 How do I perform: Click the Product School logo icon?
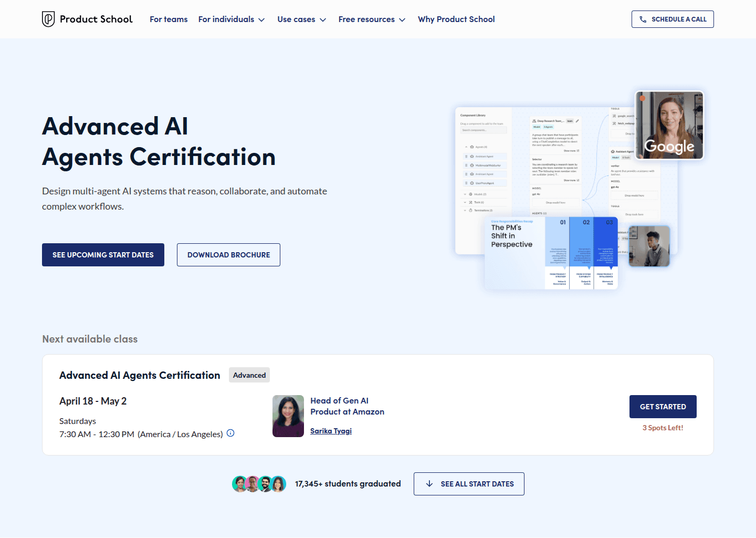[48, 19]
